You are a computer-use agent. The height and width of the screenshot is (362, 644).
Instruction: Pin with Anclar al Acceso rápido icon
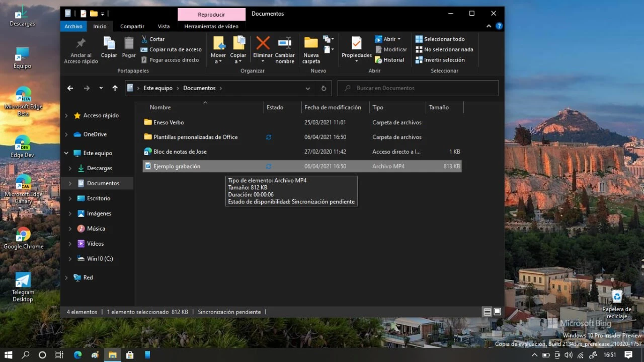click(80, 44)
